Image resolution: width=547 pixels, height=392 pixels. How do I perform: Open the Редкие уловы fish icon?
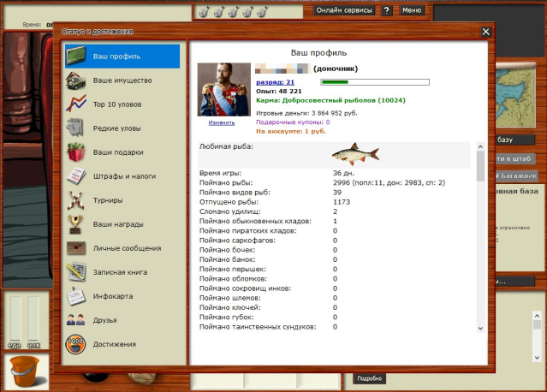tap(78, 128)
